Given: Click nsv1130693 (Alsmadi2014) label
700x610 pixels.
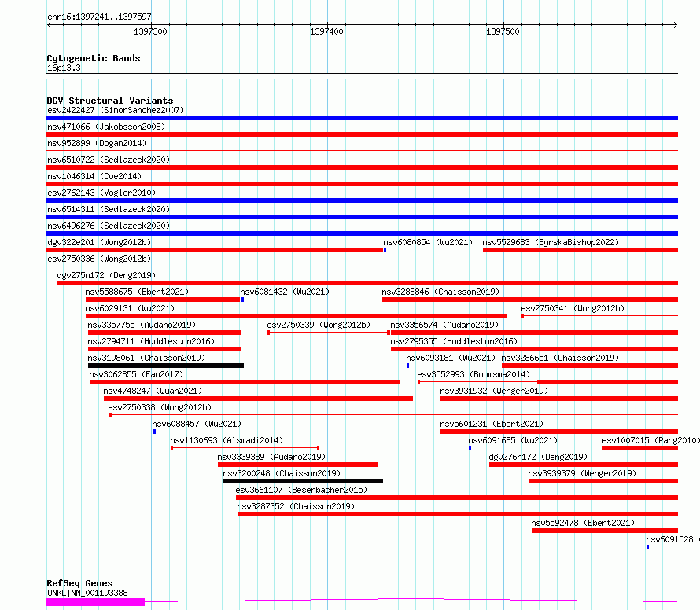Looking at the screenshot, I should click(x=227, y=440).
